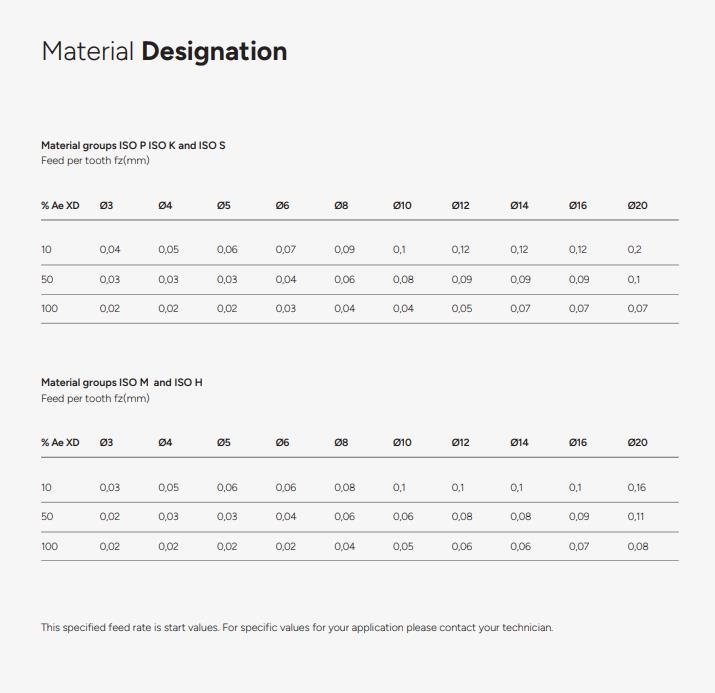Click "Feed per tooth fz(mm)" under the ISO M heading
The width and height of the screenshot is (715, 693).
[x=95, y=399]
